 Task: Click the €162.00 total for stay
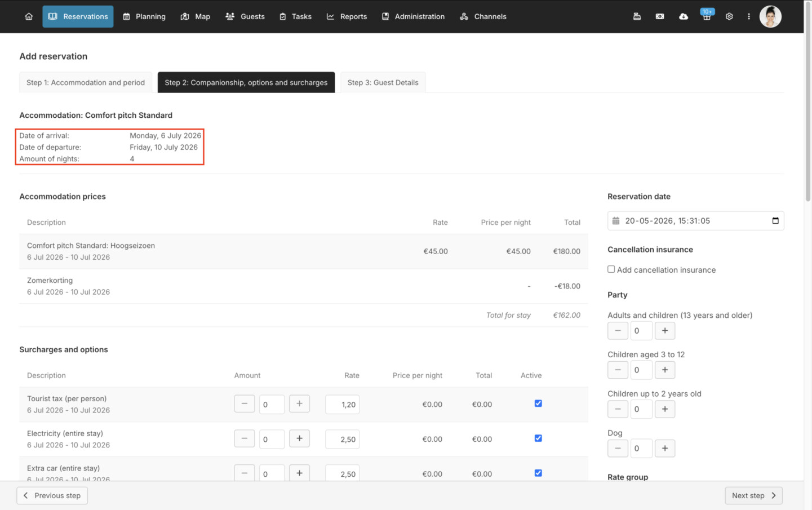click(566, 315)
